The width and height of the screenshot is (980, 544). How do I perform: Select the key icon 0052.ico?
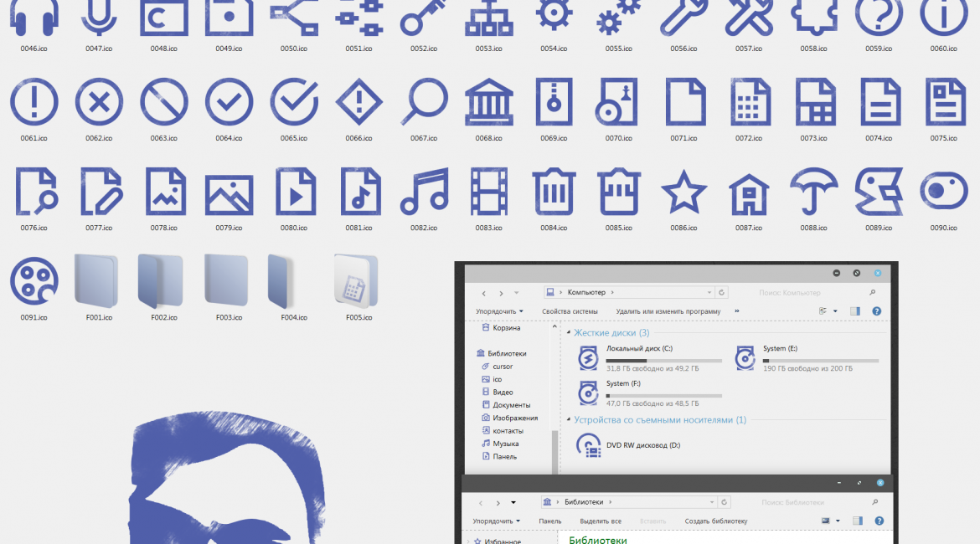tap(424, 18)
